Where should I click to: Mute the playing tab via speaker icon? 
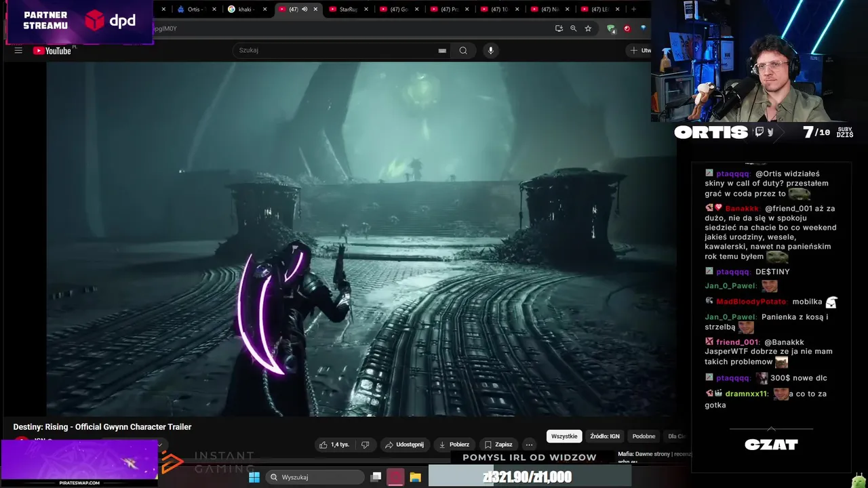coord(304,9)
